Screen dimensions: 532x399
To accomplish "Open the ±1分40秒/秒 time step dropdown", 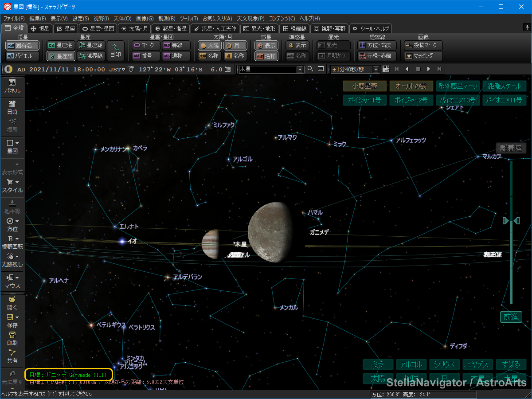I will point(376,70).
